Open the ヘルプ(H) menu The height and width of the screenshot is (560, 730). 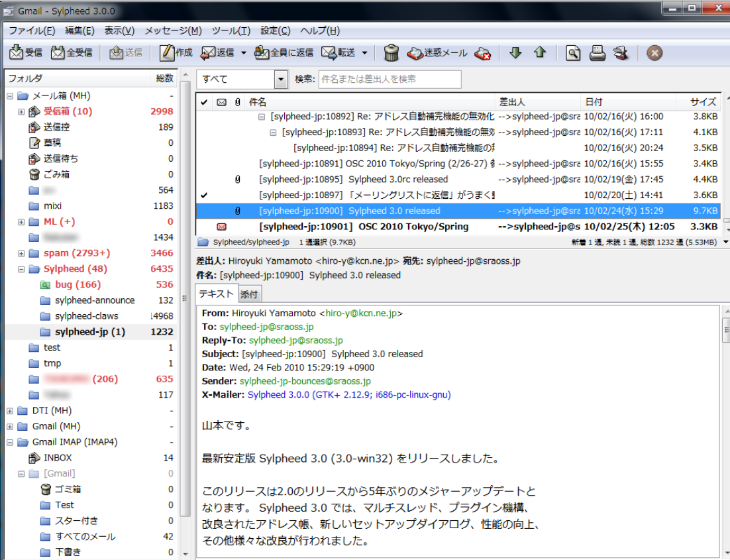321,30
